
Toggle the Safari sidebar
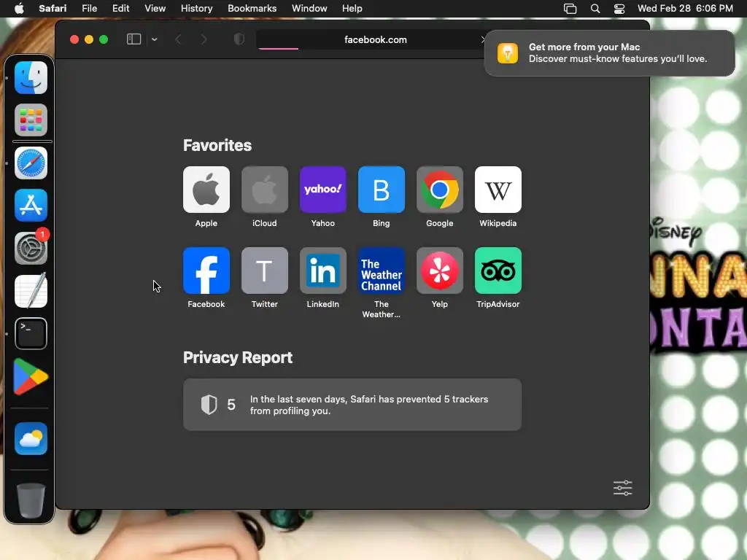(x=134, y=39)
